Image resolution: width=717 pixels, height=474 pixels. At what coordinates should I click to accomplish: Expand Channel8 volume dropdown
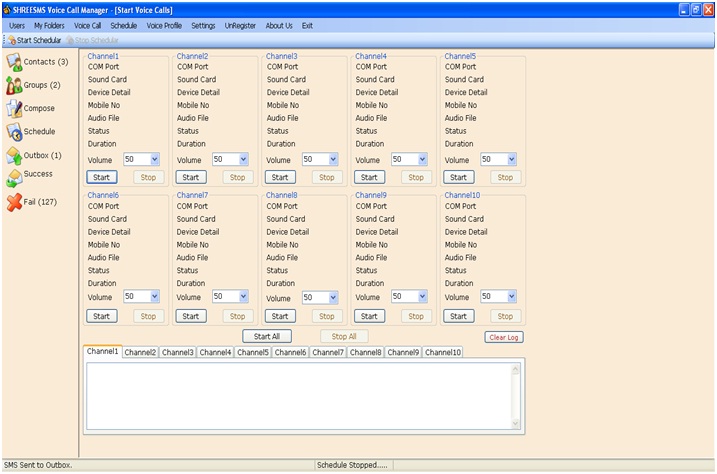[333, 298]
